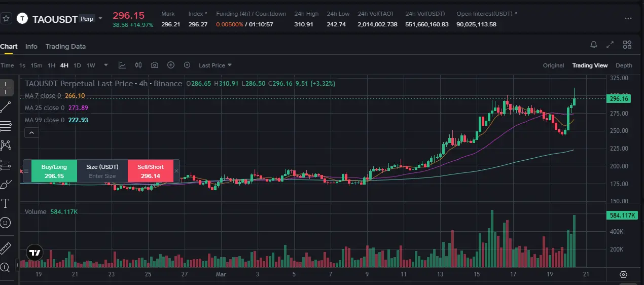Viewport: 644px width, 285px height.
Task: Open the Open Interest(USDT) link
Action: point(487,14)
